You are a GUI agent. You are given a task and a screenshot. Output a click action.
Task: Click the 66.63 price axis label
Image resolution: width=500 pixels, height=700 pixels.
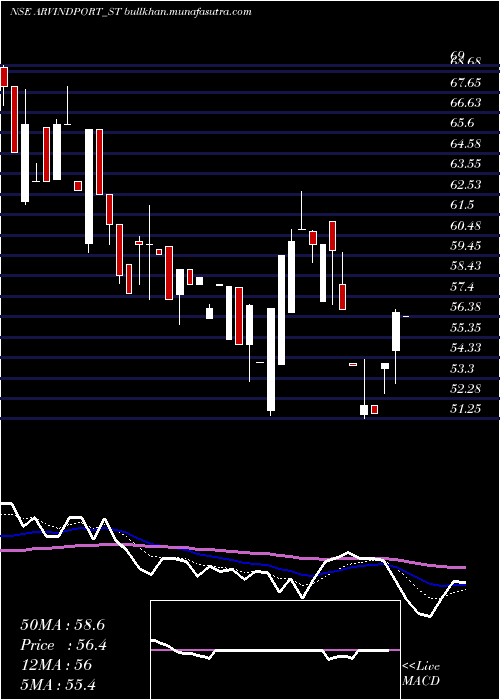point(466,103)
